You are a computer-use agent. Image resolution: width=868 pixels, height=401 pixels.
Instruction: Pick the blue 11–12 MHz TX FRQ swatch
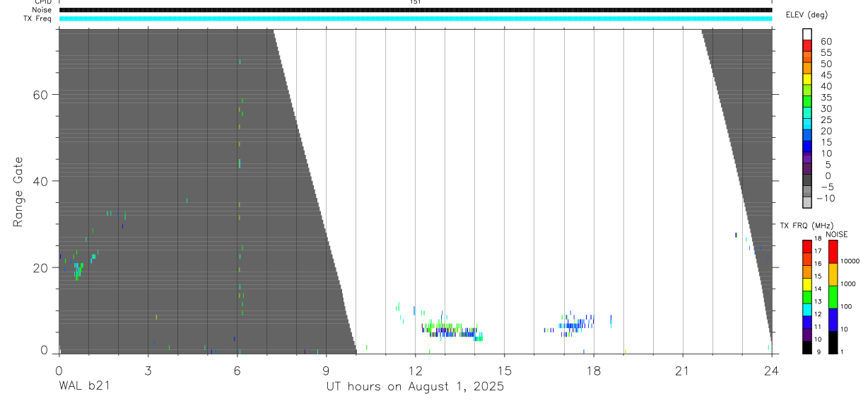pyautogui.click(x=807, y=322)
